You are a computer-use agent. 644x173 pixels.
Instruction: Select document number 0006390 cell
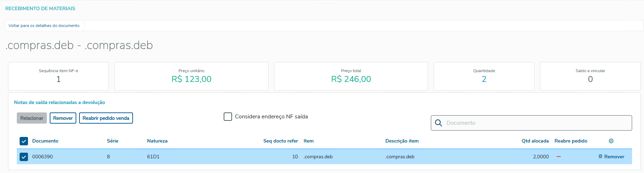42,157
